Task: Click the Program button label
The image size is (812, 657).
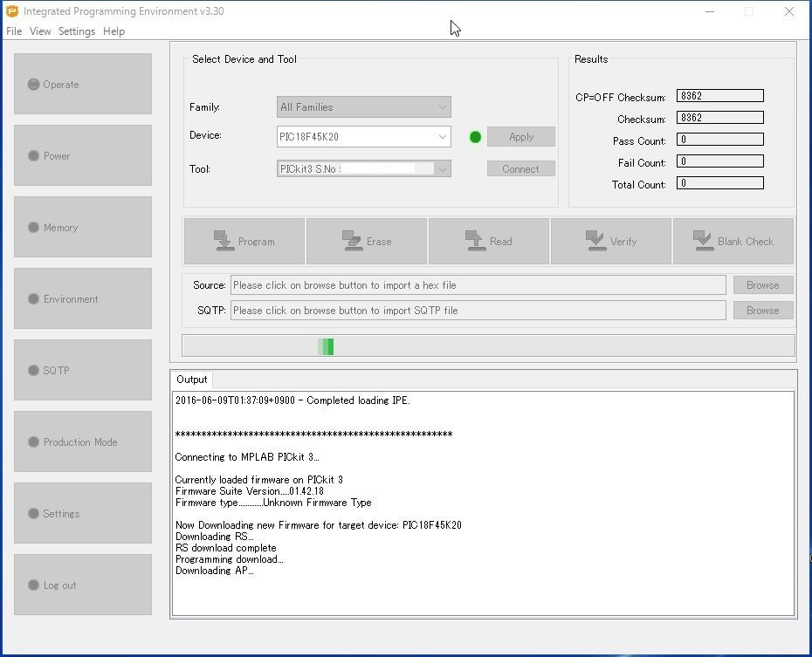Action: tap(257, 242)
